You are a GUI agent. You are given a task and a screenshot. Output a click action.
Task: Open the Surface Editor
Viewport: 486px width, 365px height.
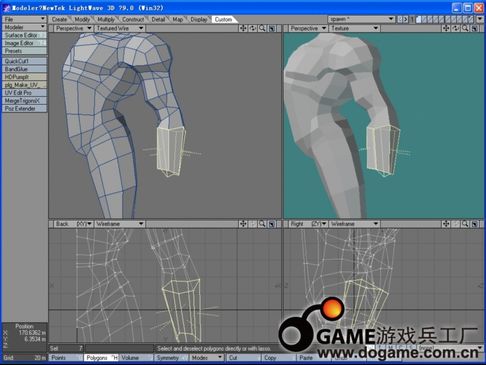click(24, 35)
